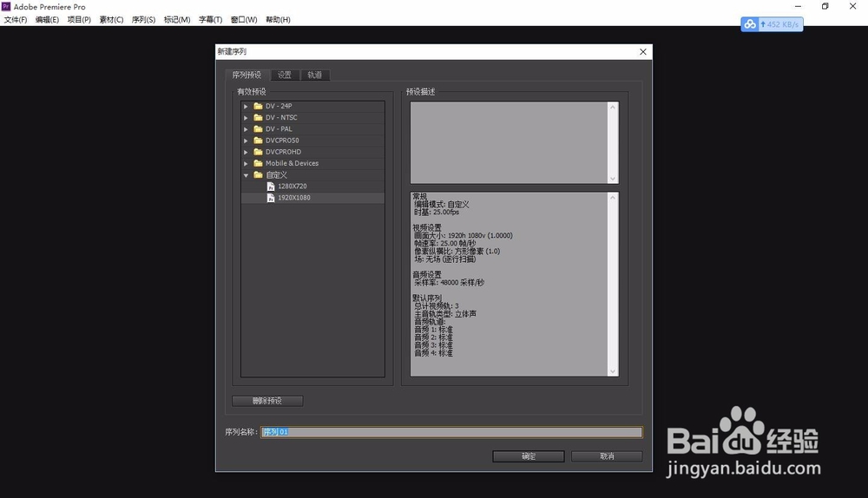Viewport: 868px width, 498px height.
Task: Select the Mobile & Devices folder icon
Action: click(258, 163)
